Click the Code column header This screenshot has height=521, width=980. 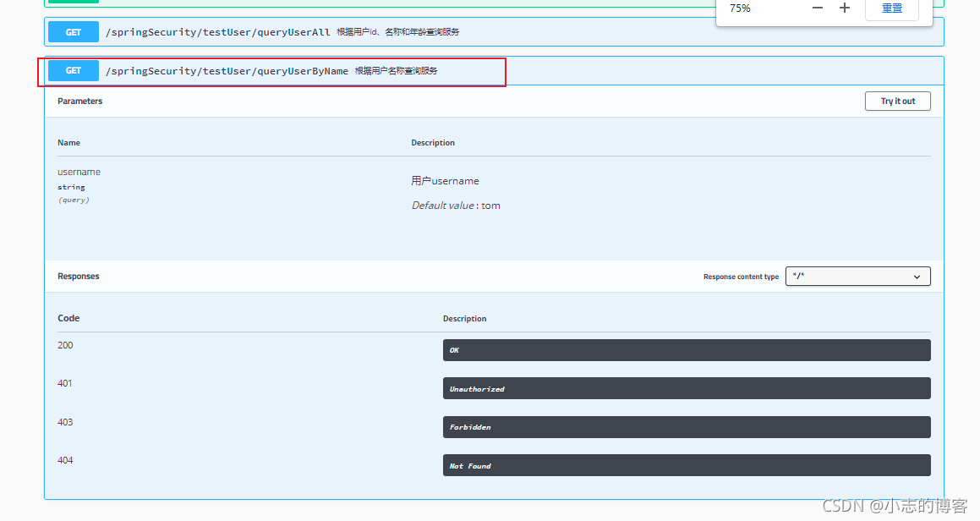tap(68, 318)
